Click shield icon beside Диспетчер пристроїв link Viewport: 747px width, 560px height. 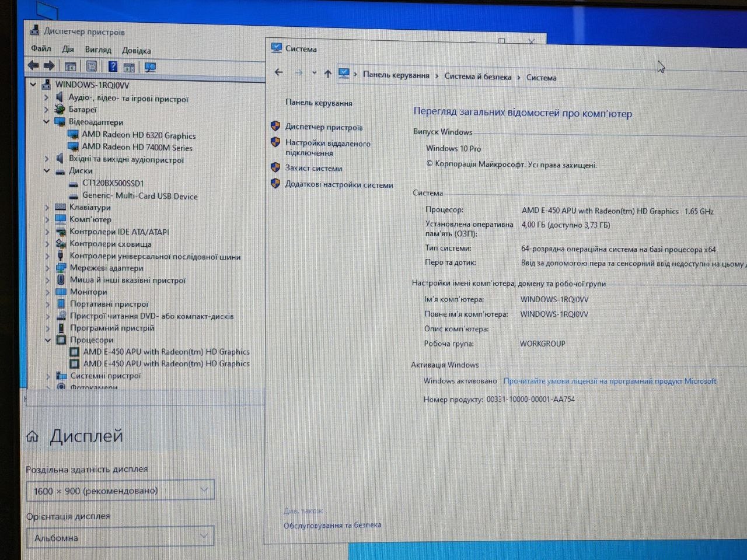275,126
